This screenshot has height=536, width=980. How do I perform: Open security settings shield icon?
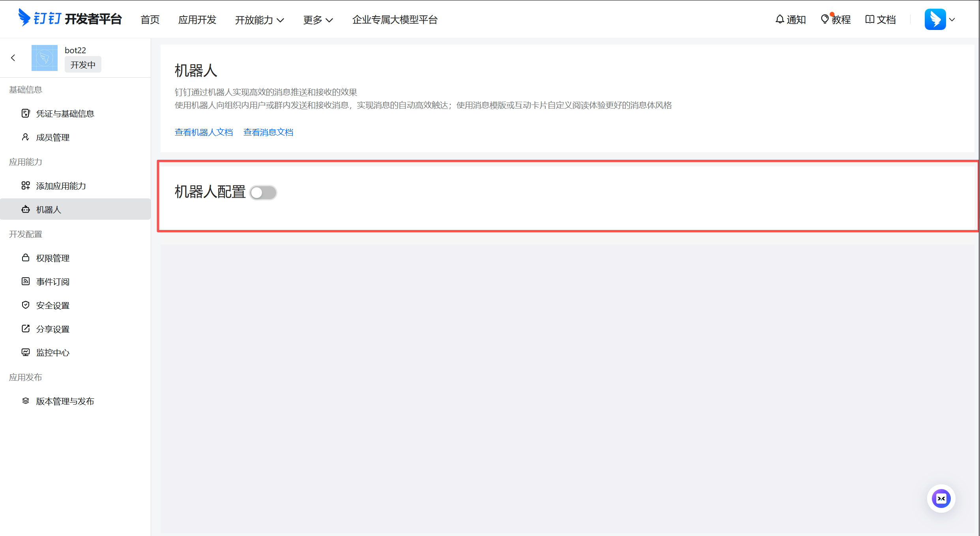click(x=26, y=305)
